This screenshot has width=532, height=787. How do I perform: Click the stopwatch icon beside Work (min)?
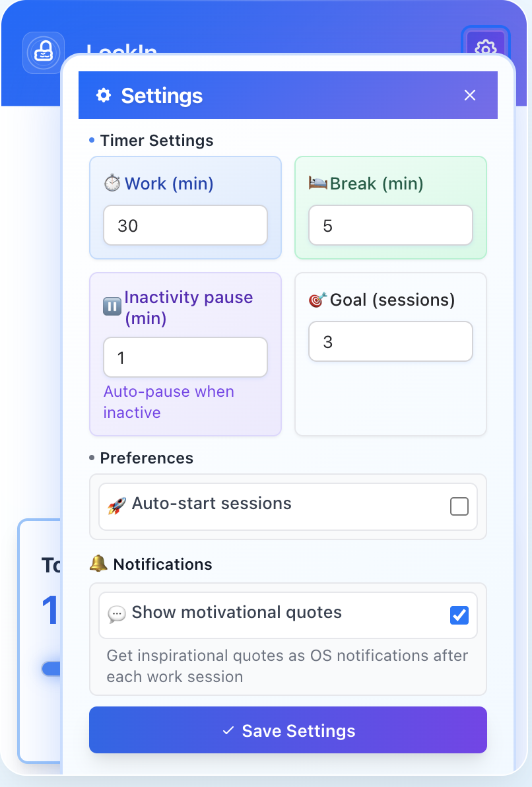[112, 184]
